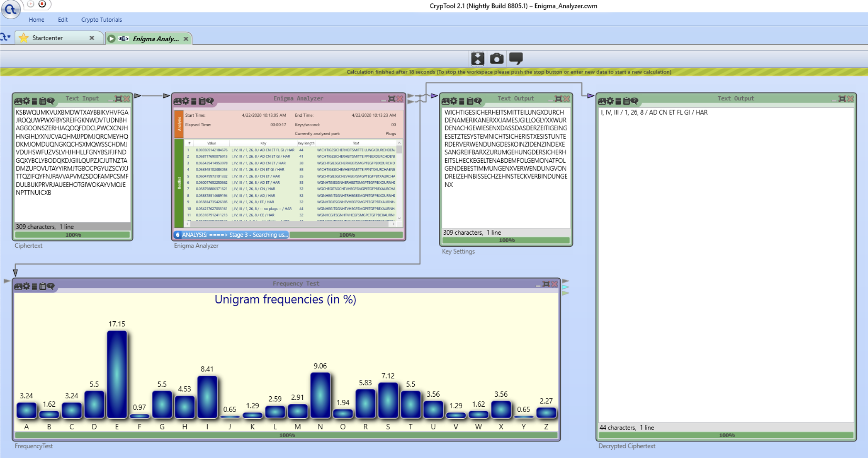The width and height of the screenshot is (868, 458).
Task: Sort bestlist by Key length column header
Action: [306, 143]
